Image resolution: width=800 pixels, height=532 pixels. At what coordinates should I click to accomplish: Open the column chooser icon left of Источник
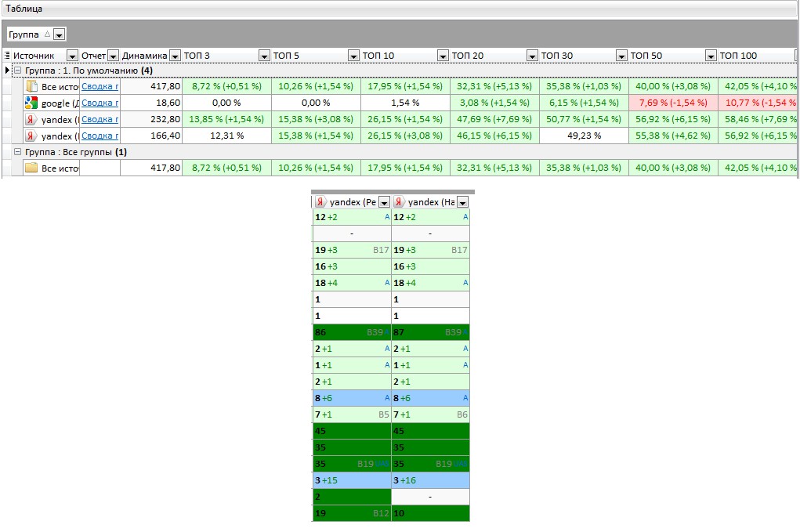pyautogui.click(x=7, y=55)
